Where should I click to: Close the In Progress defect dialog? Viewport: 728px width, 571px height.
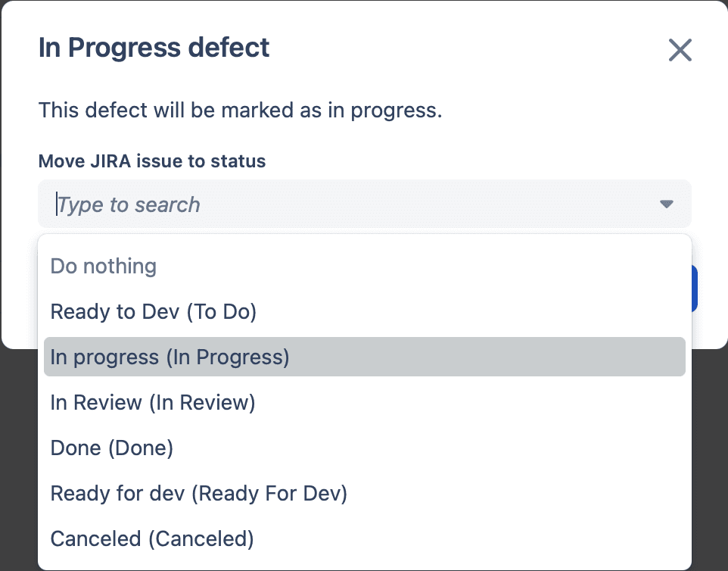(680, 50)
